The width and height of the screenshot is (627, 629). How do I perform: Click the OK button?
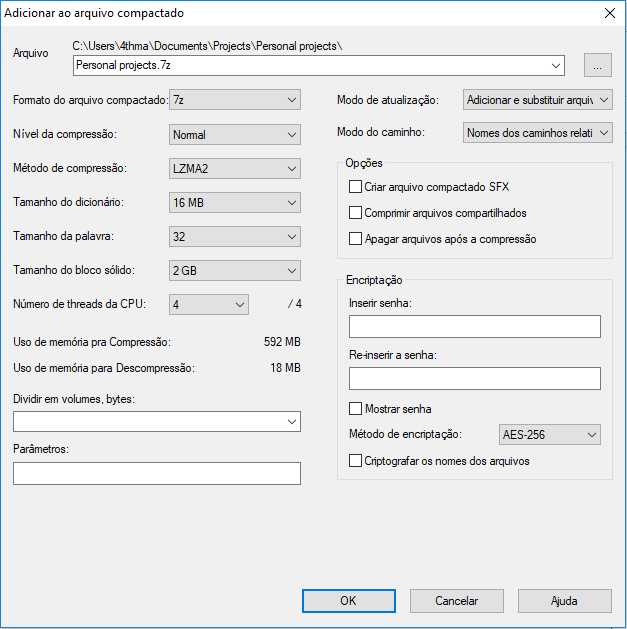[349, 601]
